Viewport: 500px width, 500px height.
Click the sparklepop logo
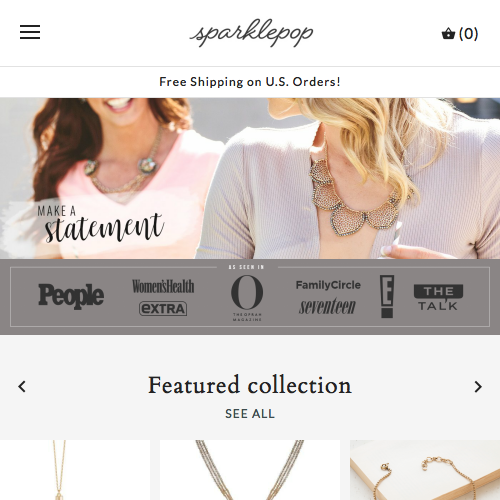pos(251,33)
